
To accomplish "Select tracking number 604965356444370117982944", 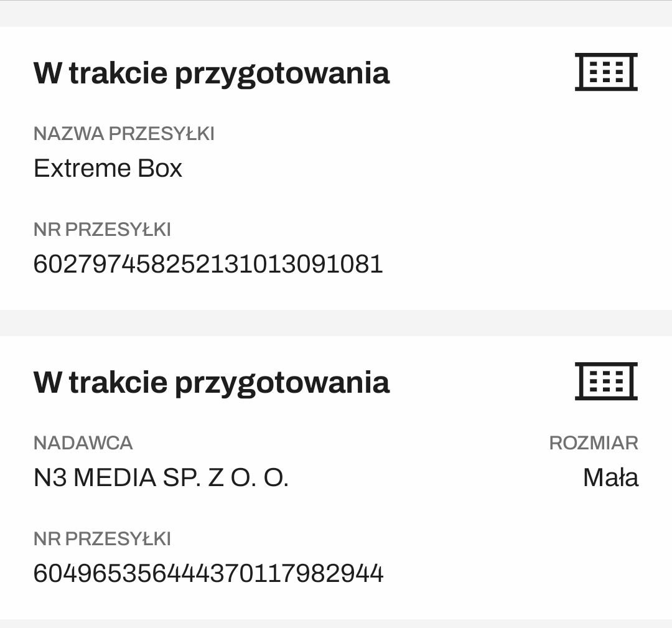I will click(208, 573).
